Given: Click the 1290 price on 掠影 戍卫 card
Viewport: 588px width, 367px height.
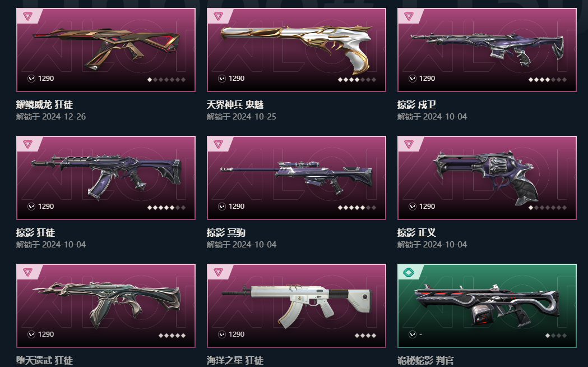Looking at the screenshot, I should pyautogui.click(x=427, y=79).
